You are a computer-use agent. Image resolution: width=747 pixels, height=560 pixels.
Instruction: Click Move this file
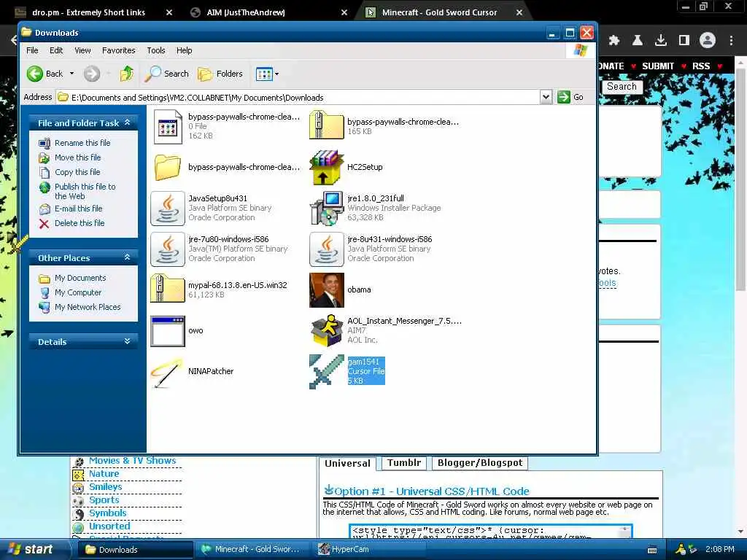(x=77, y=157)
